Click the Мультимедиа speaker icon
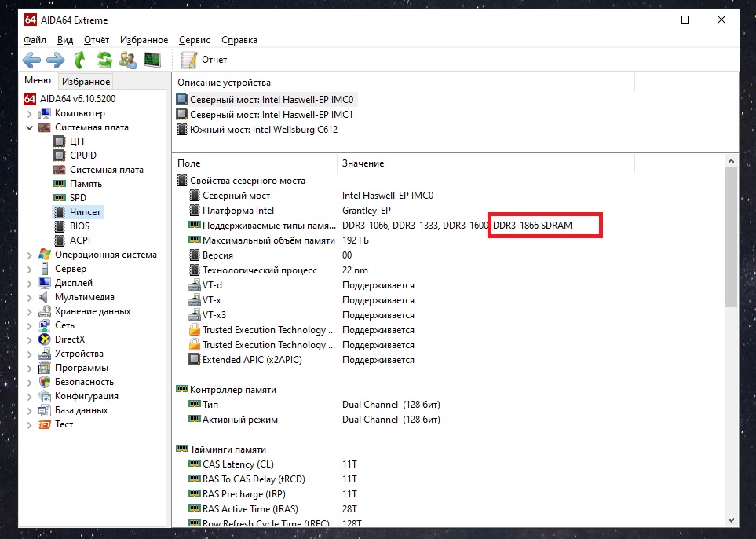The width and height of the screenshot is (756, 539). 45,297
